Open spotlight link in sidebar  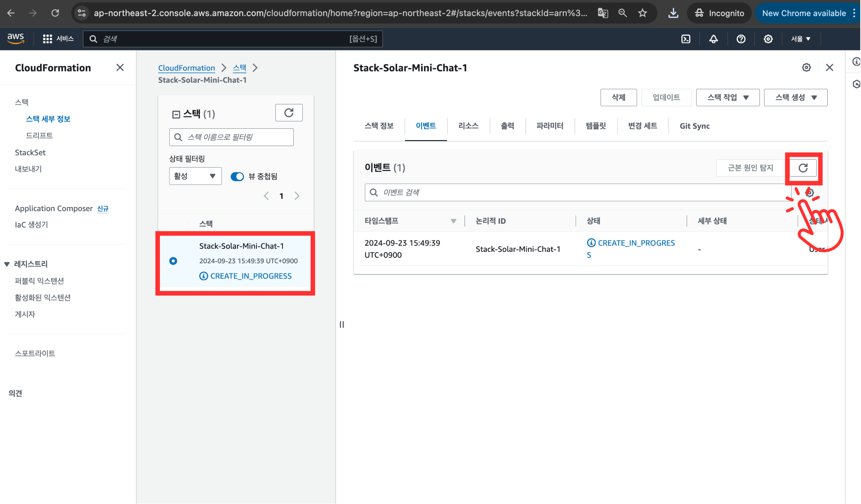[x=35, y=354]
